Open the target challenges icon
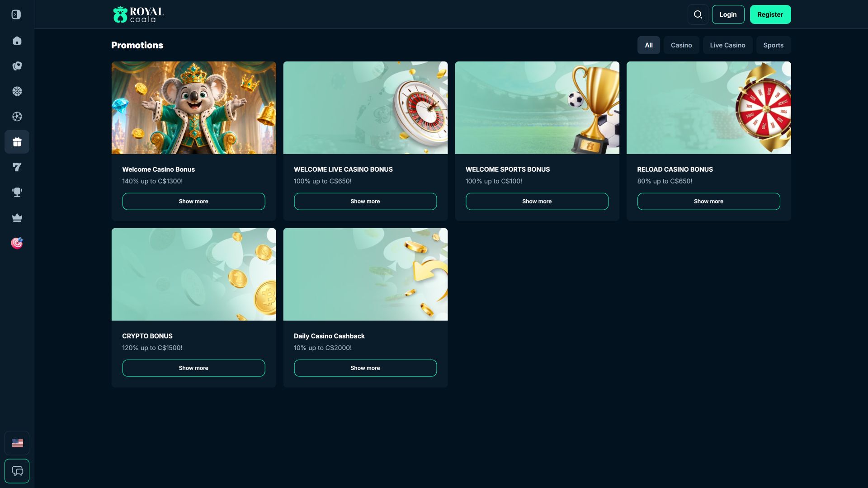Image resolution: width=868 pixels, height=488 pixels. point(17,243)
